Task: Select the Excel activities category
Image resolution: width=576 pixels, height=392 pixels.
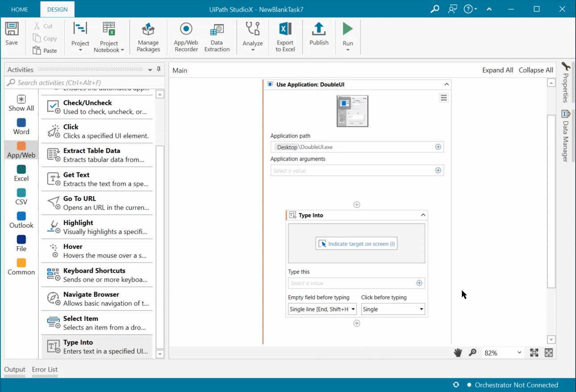Action: [21, 173]
